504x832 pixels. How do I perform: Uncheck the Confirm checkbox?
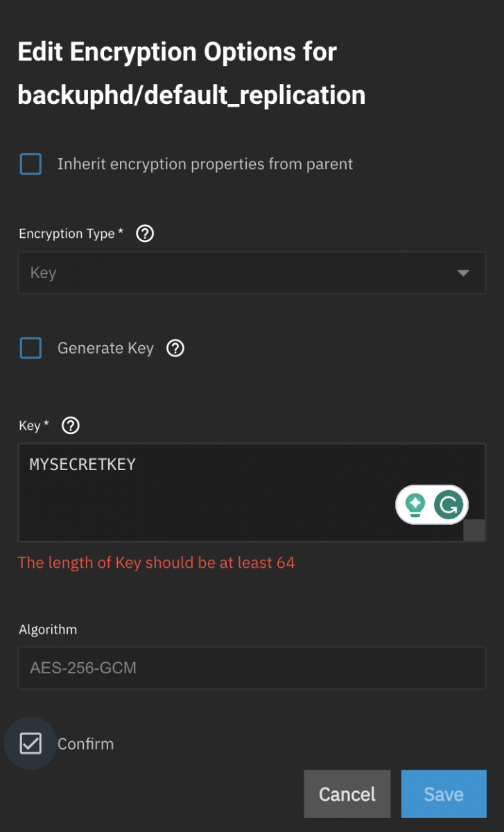(31, 744)
